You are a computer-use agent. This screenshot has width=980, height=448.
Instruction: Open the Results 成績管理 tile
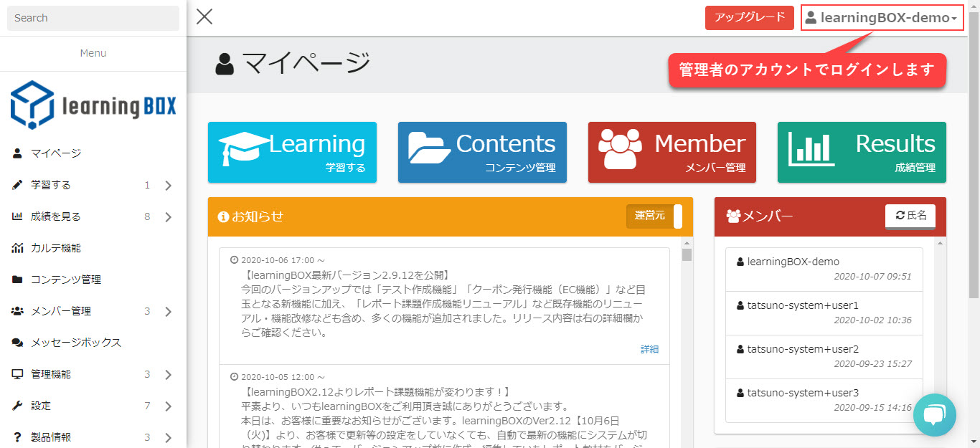[862, 152]
